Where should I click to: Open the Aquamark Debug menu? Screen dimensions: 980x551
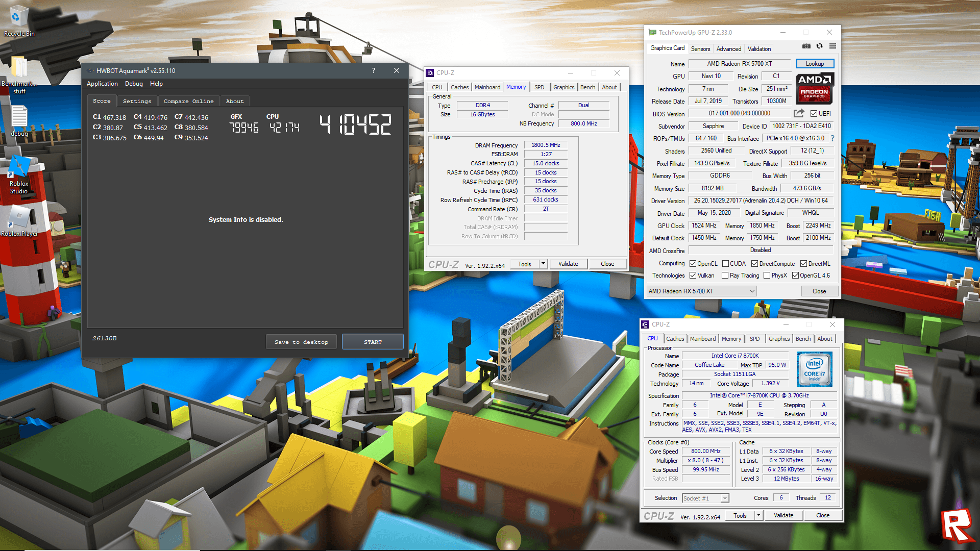pyautogui.click(x=134, y=84)
